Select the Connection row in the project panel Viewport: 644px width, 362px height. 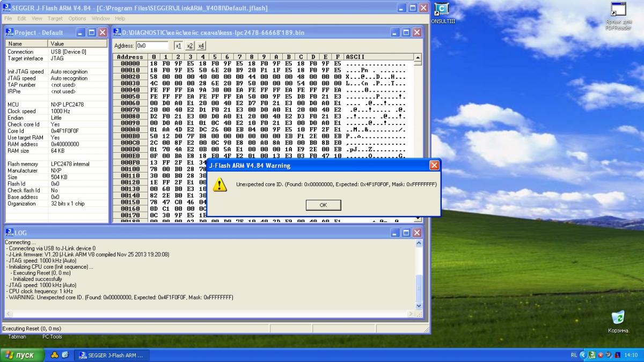click(x=56, y=52)
